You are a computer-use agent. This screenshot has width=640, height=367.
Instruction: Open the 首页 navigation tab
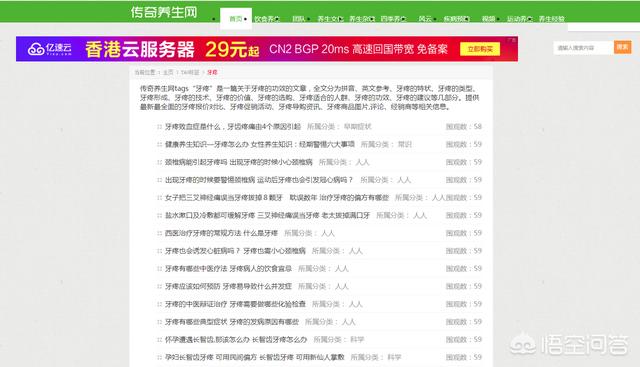pos(236,19)
